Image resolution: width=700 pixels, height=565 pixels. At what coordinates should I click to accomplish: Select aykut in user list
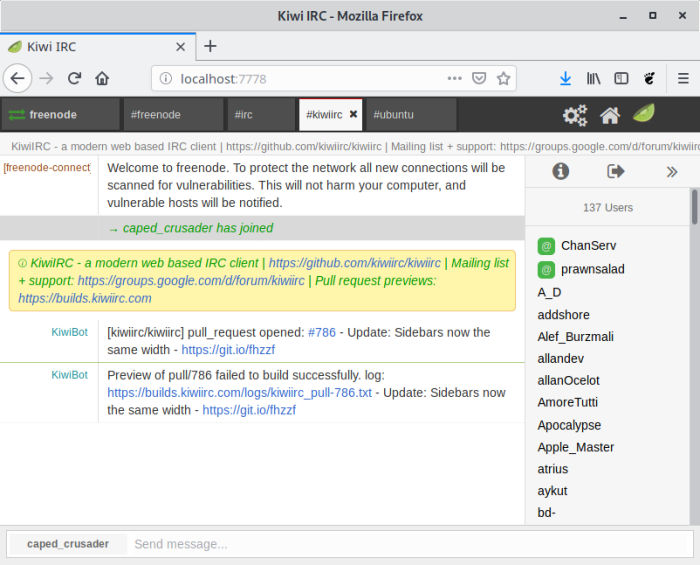click(x=552, y=491)
